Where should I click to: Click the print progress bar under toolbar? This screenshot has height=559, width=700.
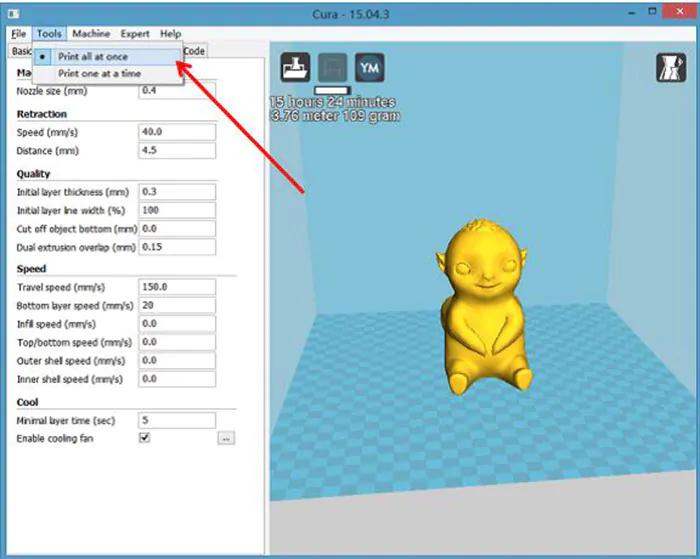tap(332, 90)
